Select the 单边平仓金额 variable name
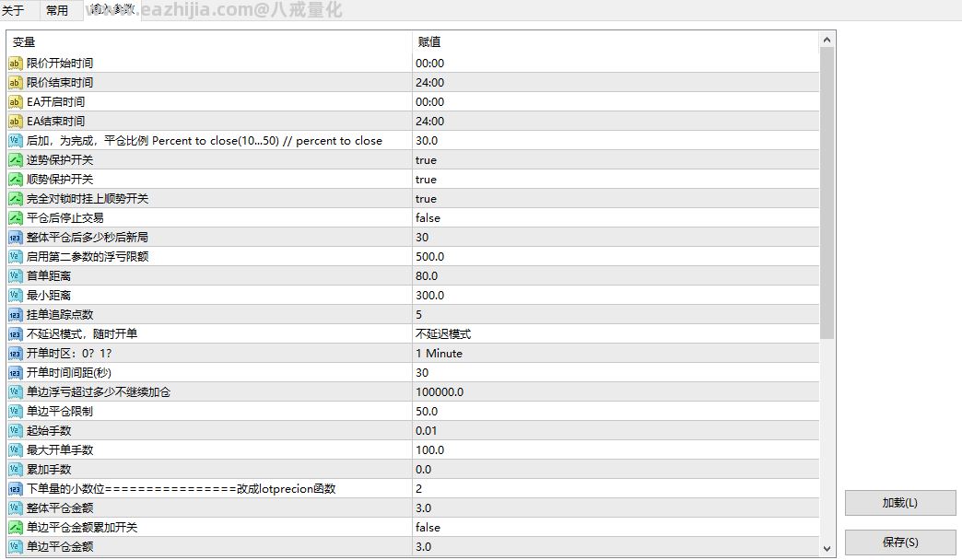Image resolution: width=962 pixels, height=560 pixels. [x=60, y=546]
